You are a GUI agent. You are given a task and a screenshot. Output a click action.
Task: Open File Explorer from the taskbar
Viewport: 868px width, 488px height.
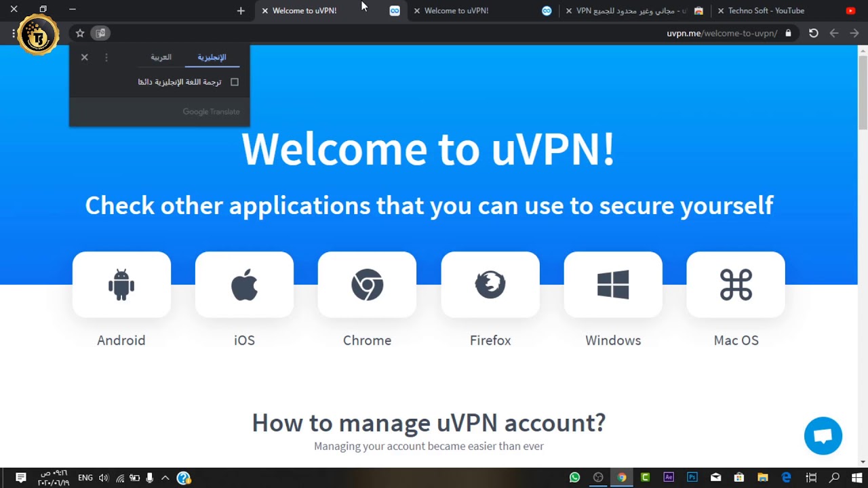pos(763,477)
